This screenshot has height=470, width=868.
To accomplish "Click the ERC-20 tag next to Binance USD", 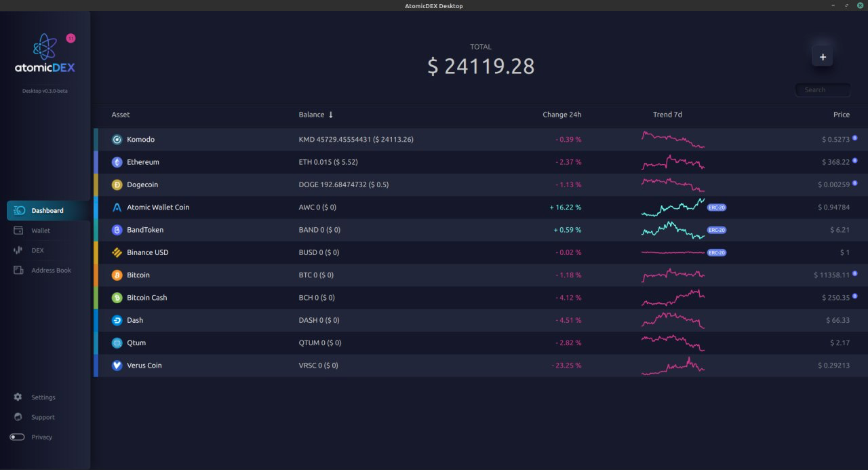I will click(x=716, y=252).
